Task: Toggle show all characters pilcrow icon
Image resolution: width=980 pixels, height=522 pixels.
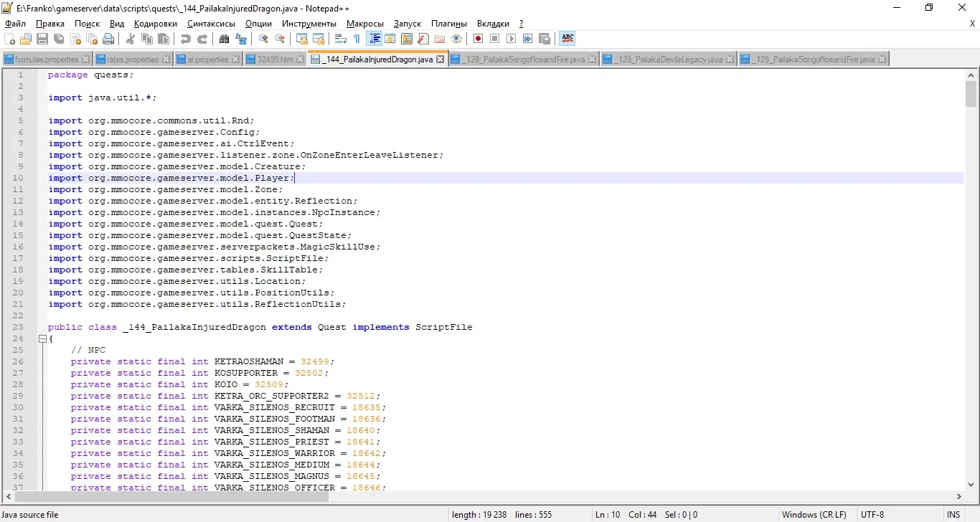Action: pyautogui.click(x=357, y=39)
